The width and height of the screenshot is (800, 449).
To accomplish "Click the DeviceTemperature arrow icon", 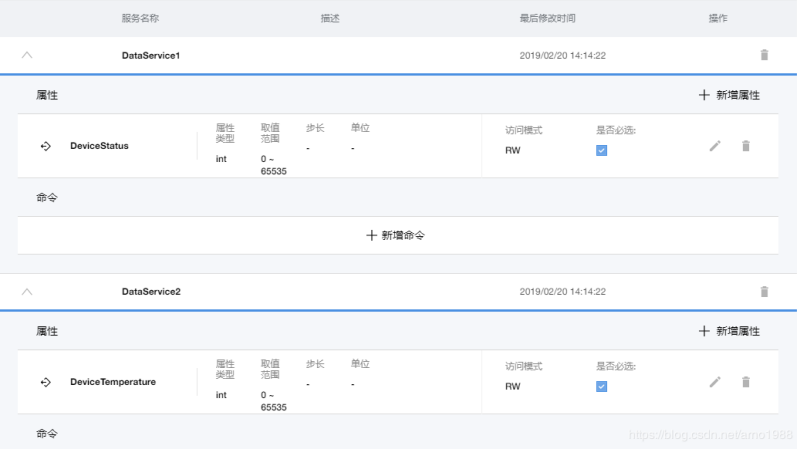I will (45, 382).
